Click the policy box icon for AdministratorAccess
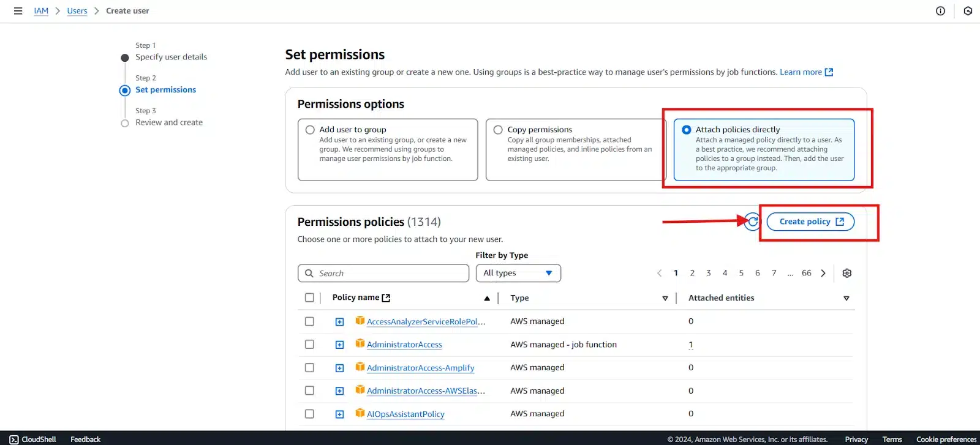The width and height of the screenshot is (980, 445). pyautogui.click(x=360, y=344)
